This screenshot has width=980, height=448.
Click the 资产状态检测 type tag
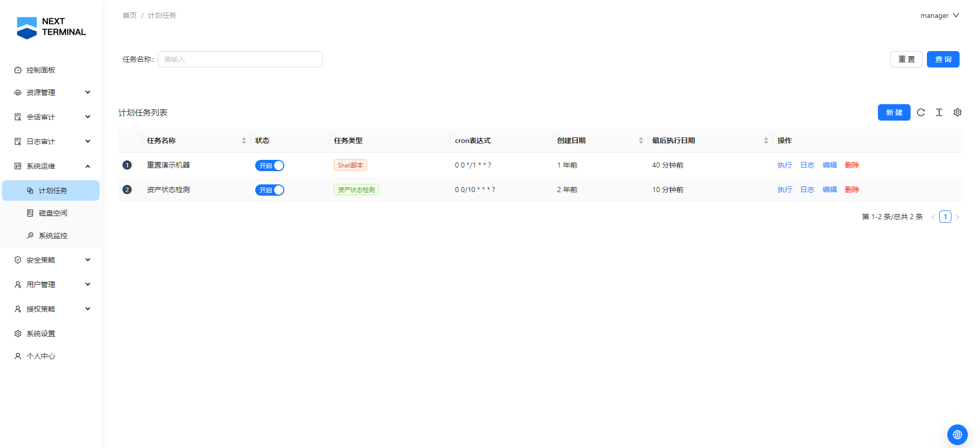[356, 190]
